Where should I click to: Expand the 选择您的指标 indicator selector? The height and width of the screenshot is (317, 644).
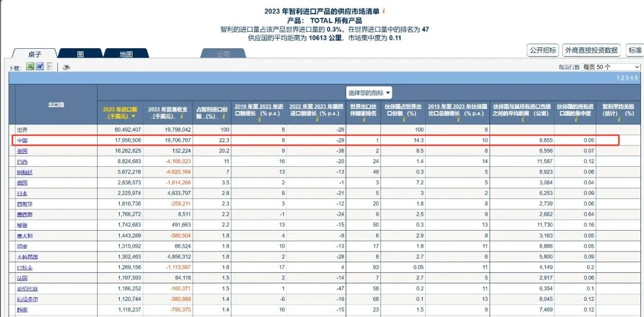pyautogui.click(x=369, y=93)
